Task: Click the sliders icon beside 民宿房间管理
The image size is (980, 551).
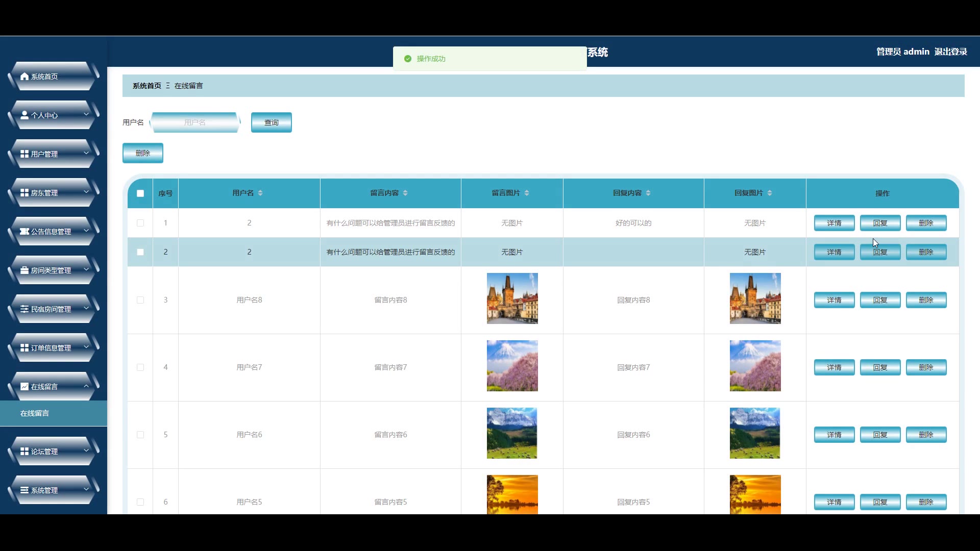Action: pos(24,309)
